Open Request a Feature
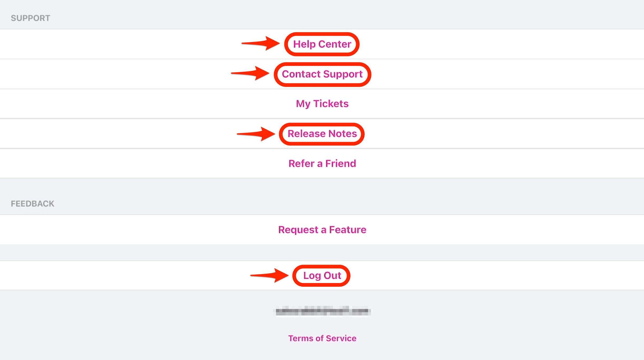Screen dimensions: 644x360 [x=322, y=230]
